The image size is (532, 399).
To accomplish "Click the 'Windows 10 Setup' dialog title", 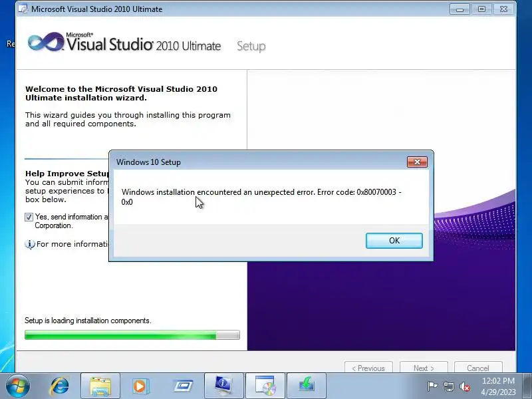I will point(148,162).
